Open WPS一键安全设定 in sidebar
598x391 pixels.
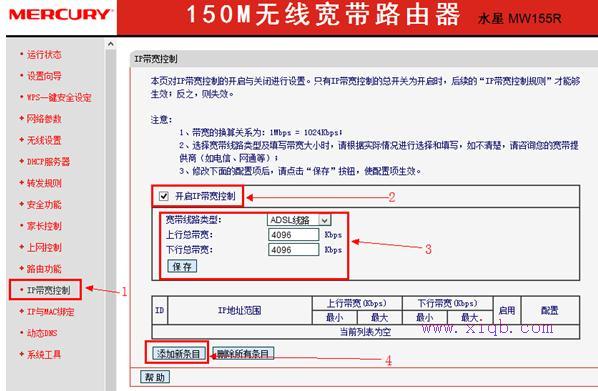59,97
